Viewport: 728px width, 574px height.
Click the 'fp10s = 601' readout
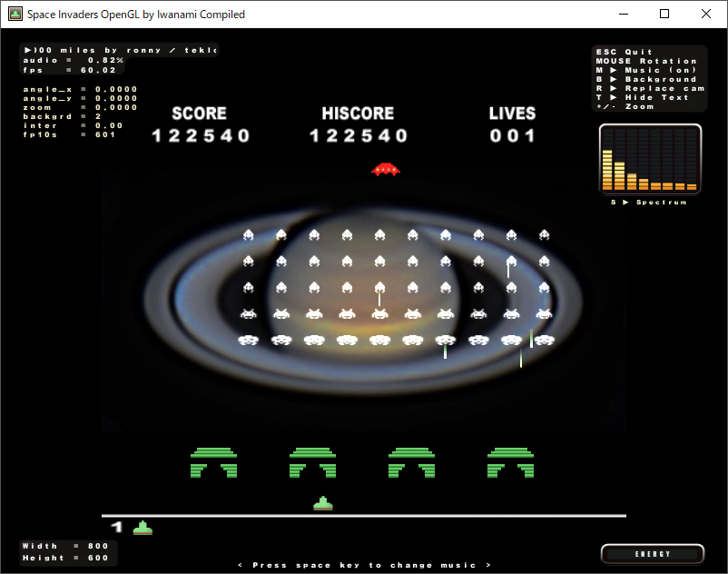[x=69, y=134]
